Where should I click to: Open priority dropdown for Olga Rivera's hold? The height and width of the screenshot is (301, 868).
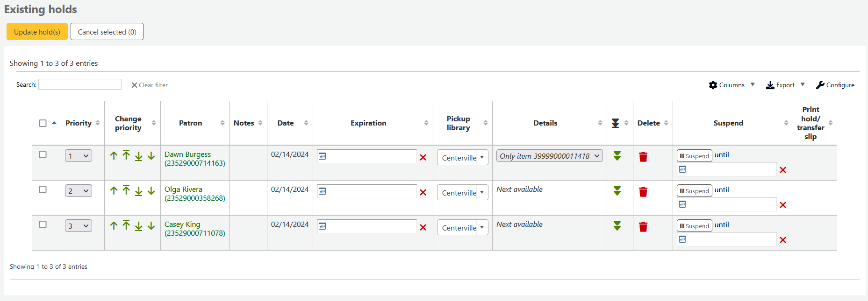78,191
